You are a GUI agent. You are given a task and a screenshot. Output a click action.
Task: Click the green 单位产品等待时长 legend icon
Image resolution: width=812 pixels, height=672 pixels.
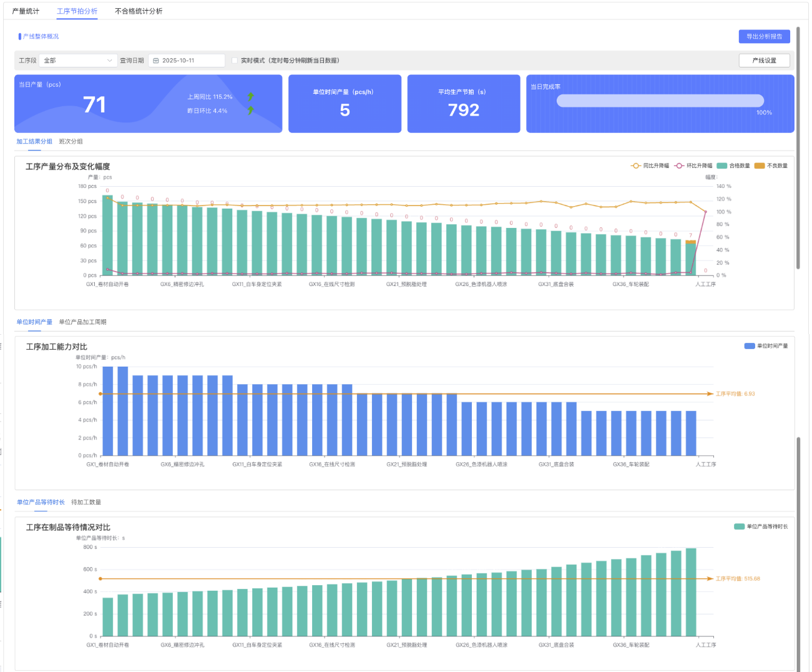click(x=739, y=526)
